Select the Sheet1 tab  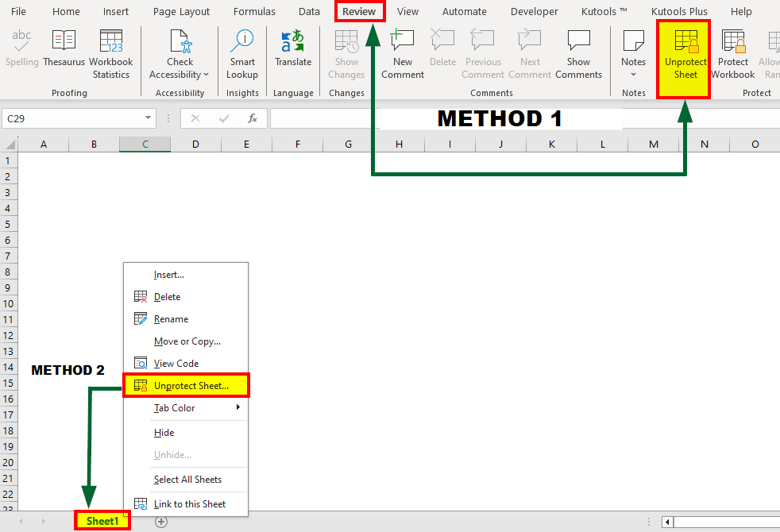click(x=102, y=521)
